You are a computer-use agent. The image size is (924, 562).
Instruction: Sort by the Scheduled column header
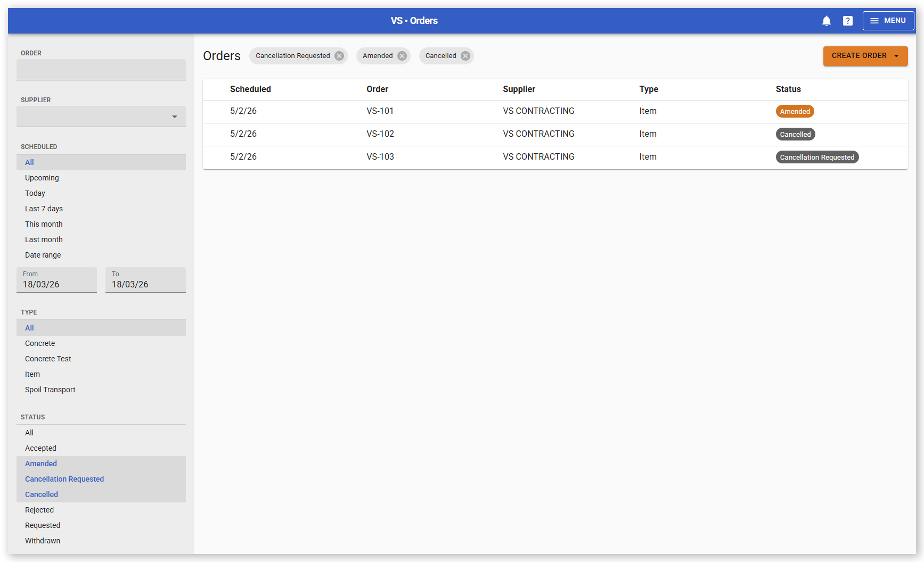pyautogui.click(x=250, y=89)
